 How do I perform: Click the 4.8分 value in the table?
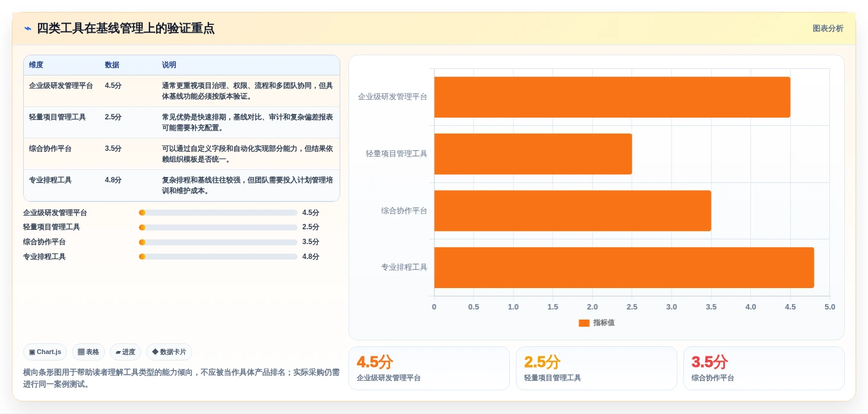(x=113, y=180)
